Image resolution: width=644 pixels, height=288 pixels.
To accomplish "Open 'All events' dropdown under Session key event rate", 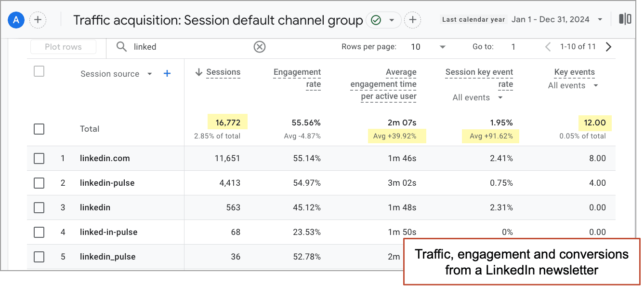I will tap(477, 97).
